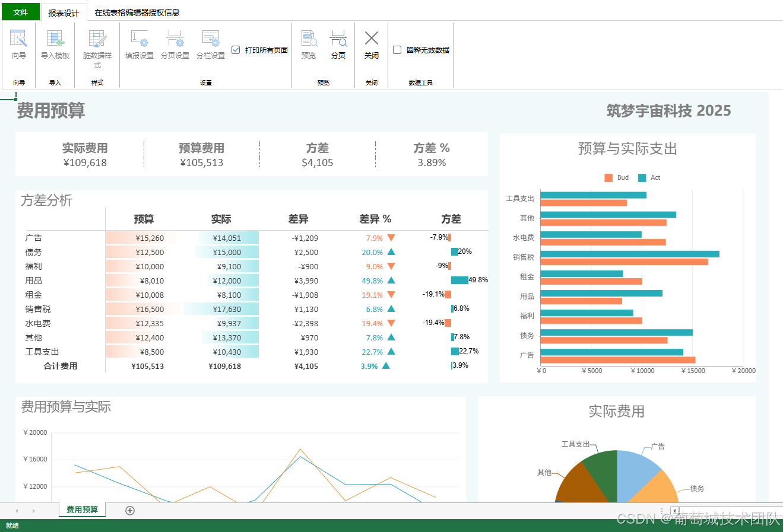Click the -¥900 difference cell
Viewport: 783px width, 532px height.
(308, 266)
